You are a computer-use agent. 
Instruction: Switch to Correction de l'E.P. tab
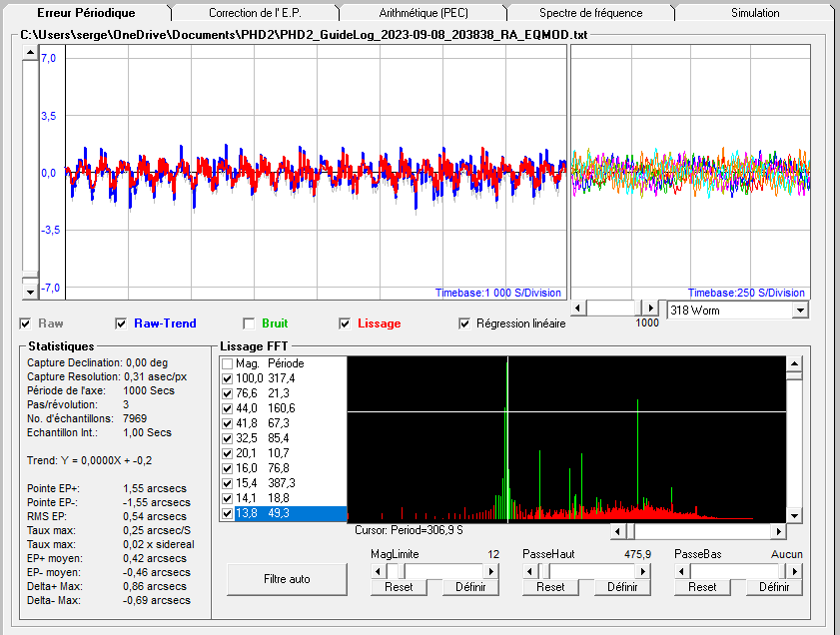(x=254, y=13)
